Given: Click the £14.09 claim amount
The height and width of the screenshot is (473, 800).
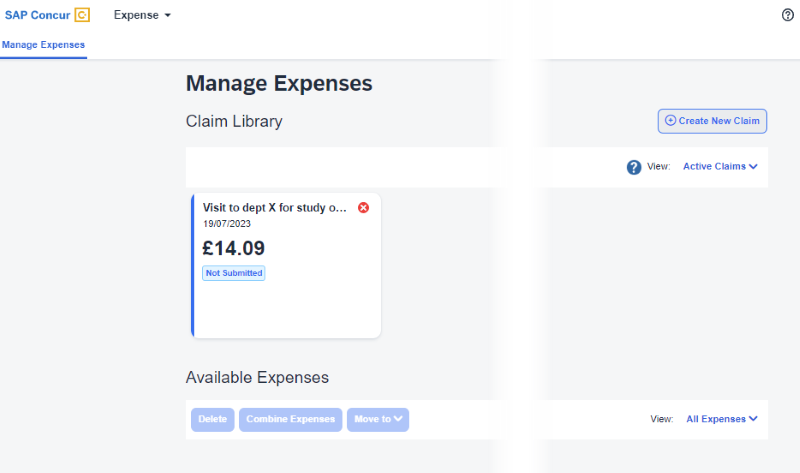Looking at the screenshot, I should (234, 248).
